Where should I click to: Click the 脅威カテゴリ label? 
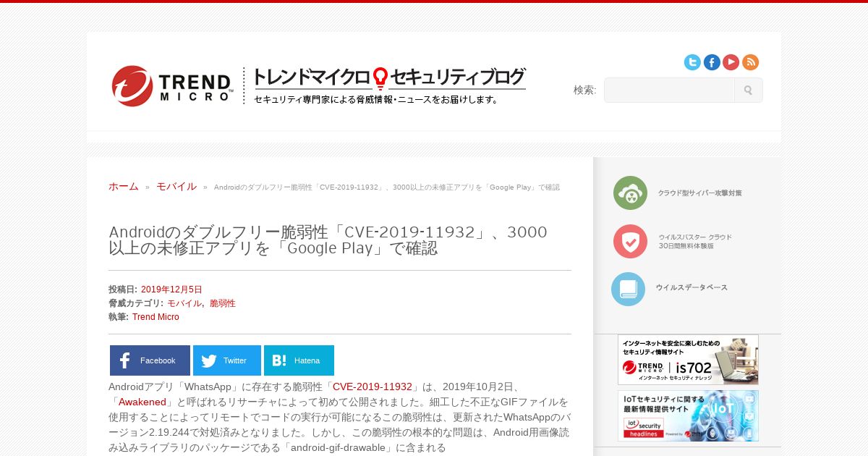tap(136, 303)
